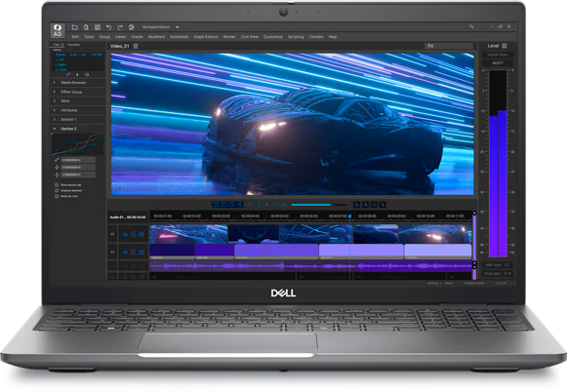Click the first Section 2 value field
This screenshot has width=567, height=392.
[78, 160]
